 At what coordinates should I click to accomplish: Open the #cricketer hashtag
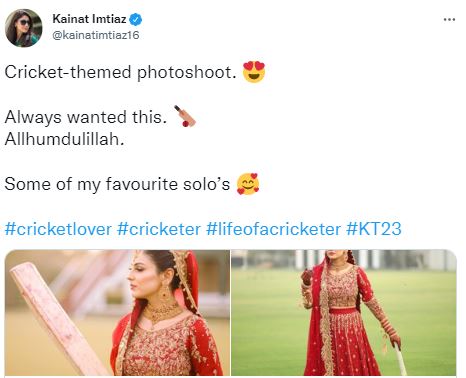tap(159, 229)
